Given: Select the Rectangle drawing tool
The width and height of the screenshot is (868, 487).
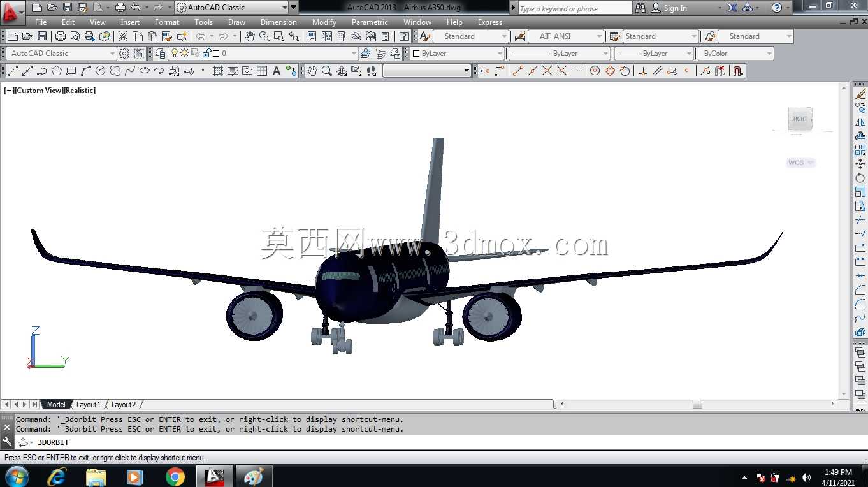Looking at the screenshot, I should pos(71,71).
